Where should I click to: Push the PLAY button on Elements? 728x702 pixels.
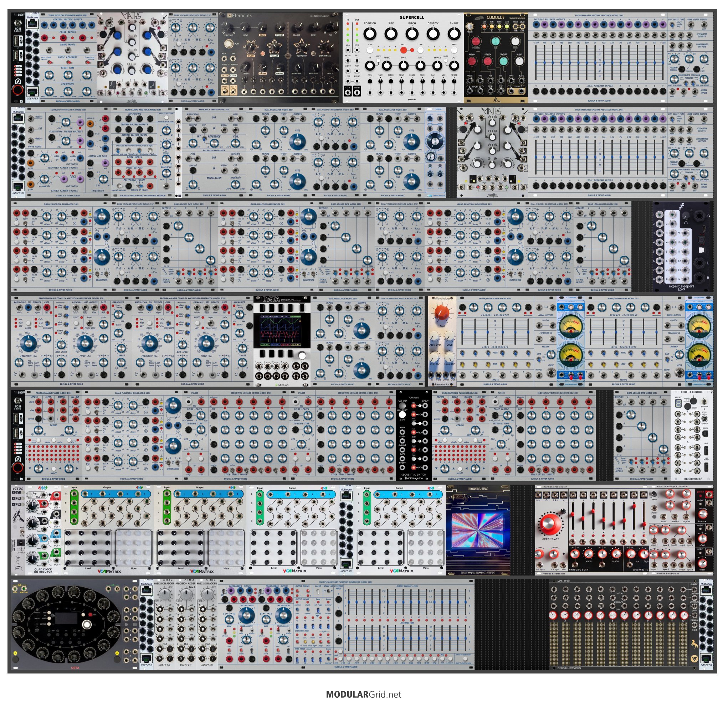pyautogui.click(x=230, y=43)
